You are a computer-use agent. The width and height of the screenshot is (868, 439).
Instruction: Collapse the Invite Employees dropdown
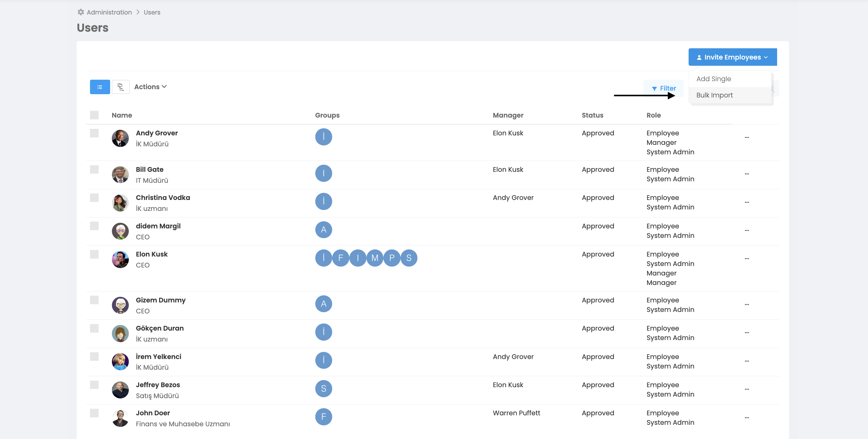pos(732,57)
